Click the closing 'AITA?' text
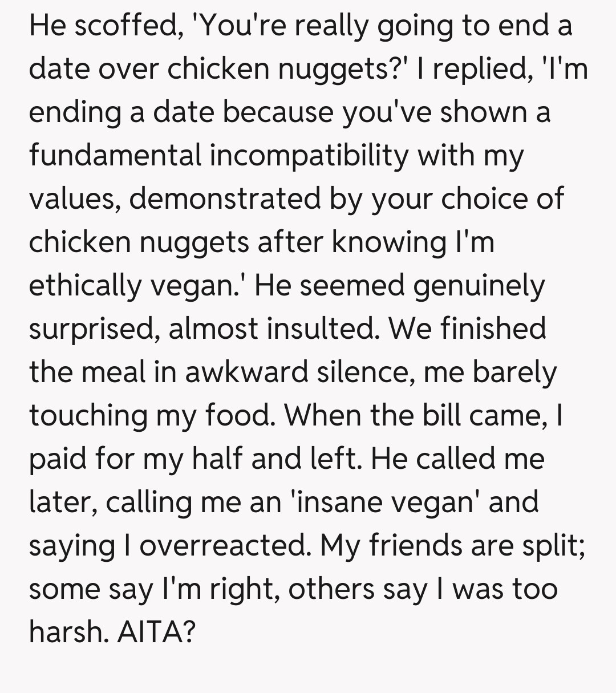The height and width of the screenshot is (693, 616). (156, 633)
